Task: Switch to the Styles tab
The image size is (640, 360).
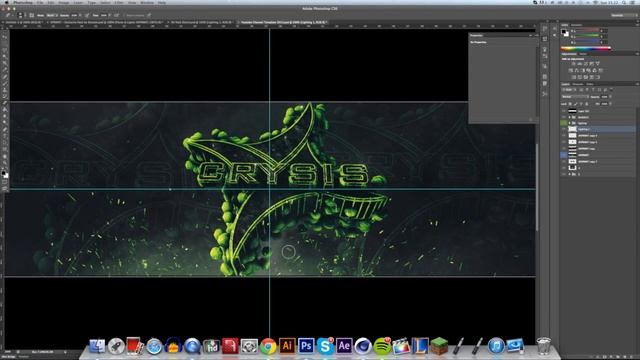Action: coord(583,54)
